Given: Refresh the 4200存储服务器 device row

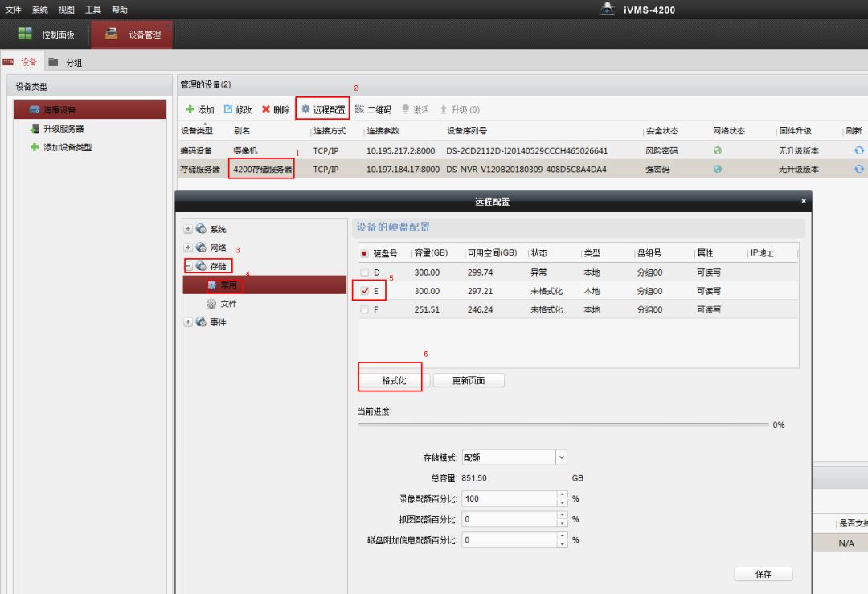Looking at the screenshot, I should coord(858,170).
